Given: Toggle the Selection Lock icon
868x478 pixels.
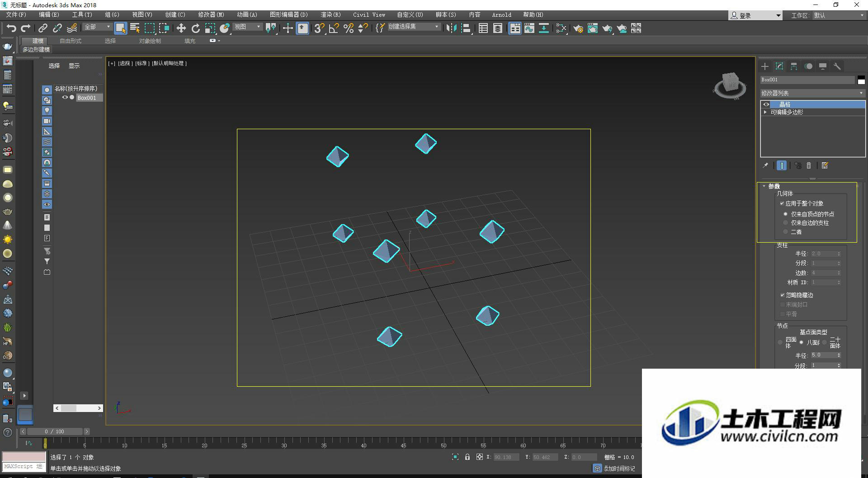Looking at the screenshot, I should tap(467, 457).
